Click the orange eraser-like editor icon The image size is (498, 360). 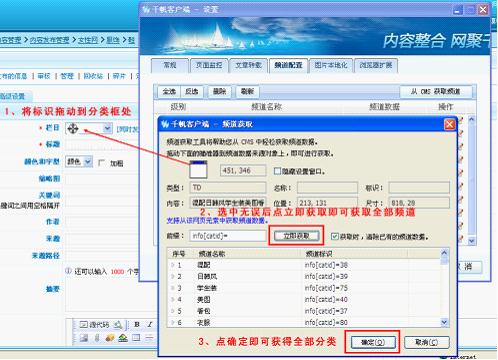[110, 338]
